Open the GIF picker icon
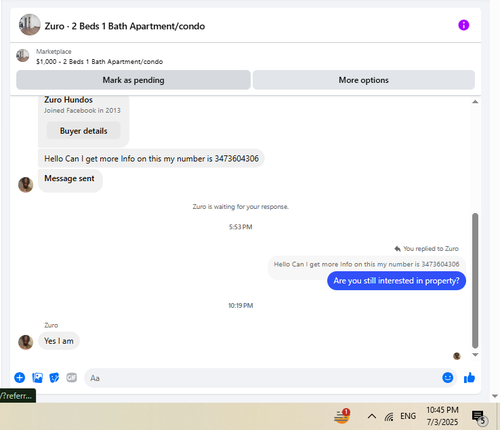500x430 pixels. click(72, 377)
